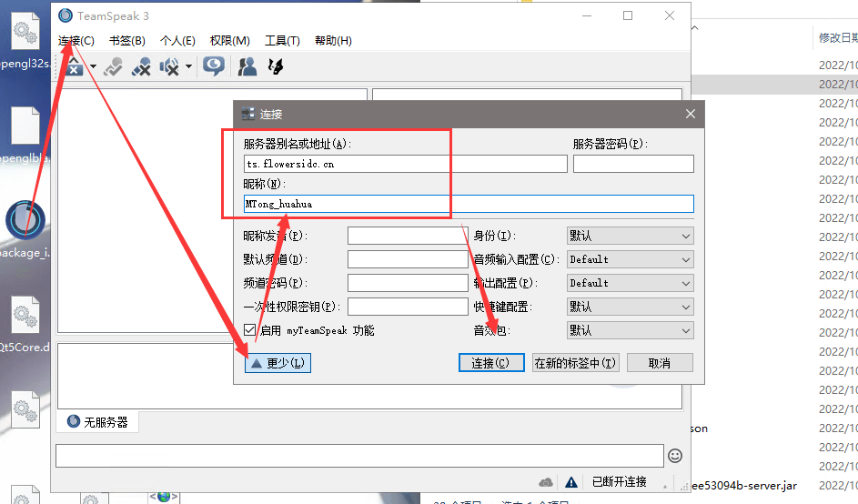Click 已断开连接 status text
The image size is (858, 504).
tap(620, 481)
